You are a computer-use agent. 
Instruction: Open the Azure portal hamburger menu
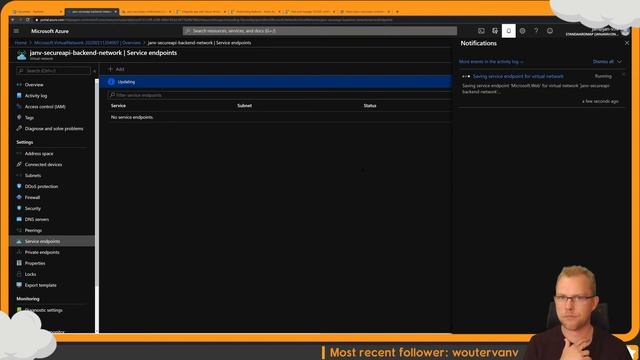pos(16,31)
